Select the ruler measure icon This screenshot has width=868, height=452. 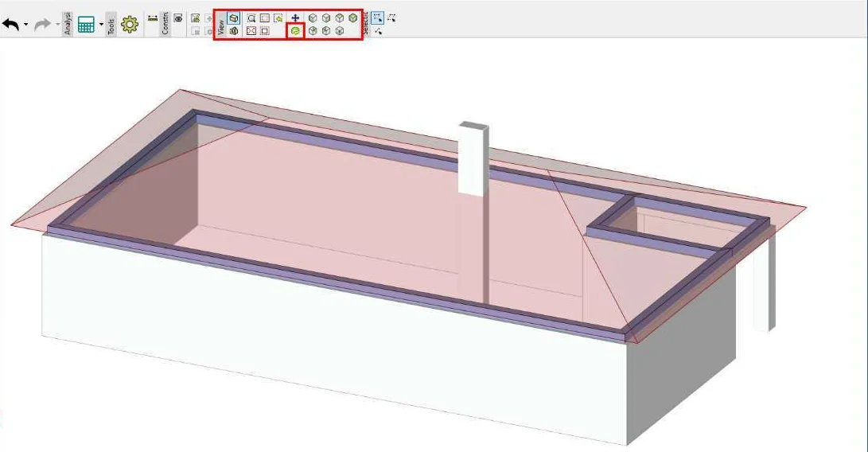pyautogui.click(x=153, y=18)
